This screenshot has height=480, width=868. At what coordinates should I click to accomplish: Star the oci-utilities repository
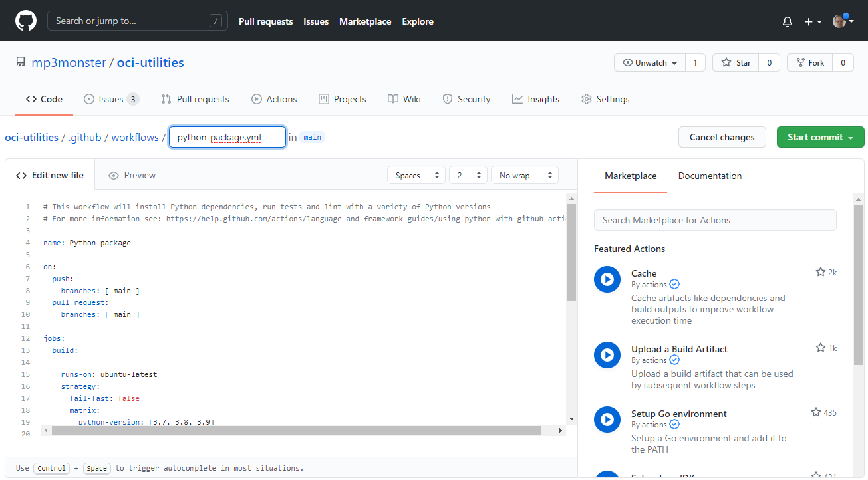coord(736,63)
